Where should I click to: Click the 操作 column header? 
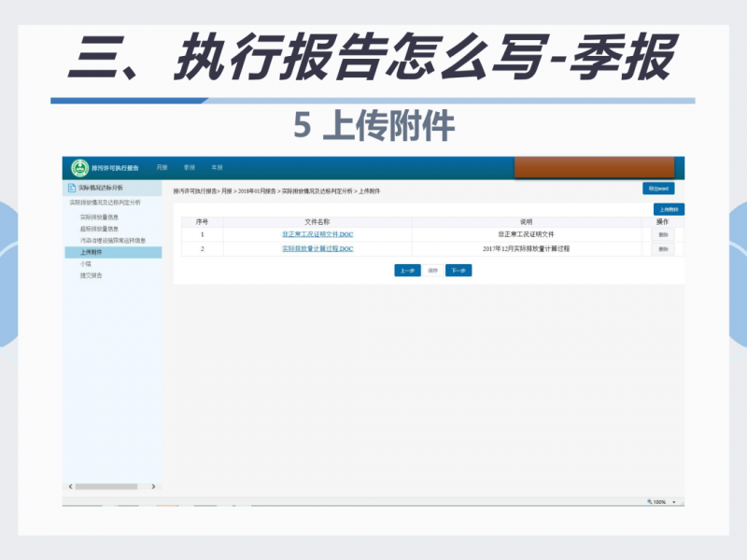[663, 222]
